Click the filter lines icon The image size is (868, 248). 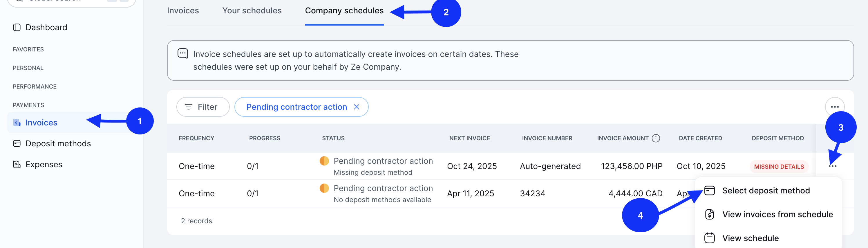coord(188,107)
